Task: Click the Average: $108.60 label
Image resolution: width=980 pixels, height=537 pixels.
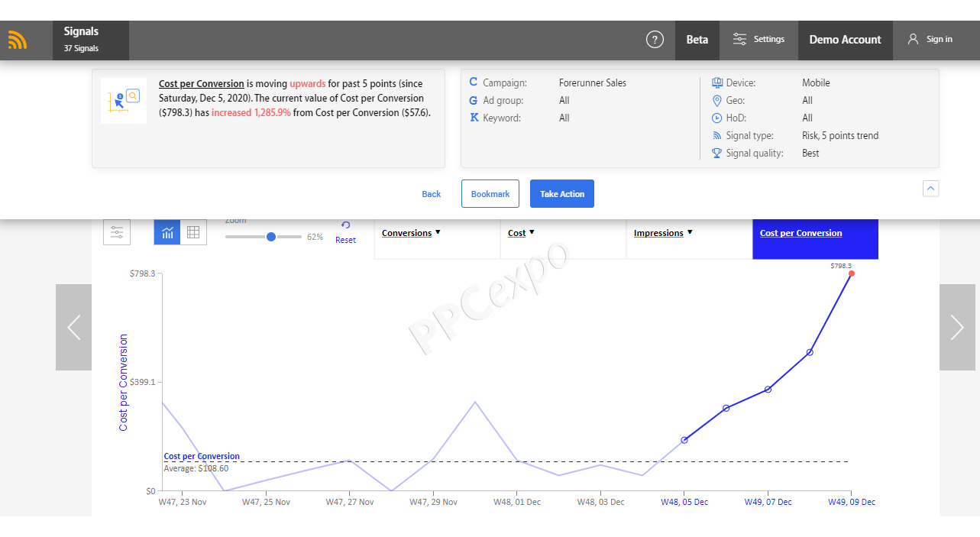Action: (x=196, y=468)
